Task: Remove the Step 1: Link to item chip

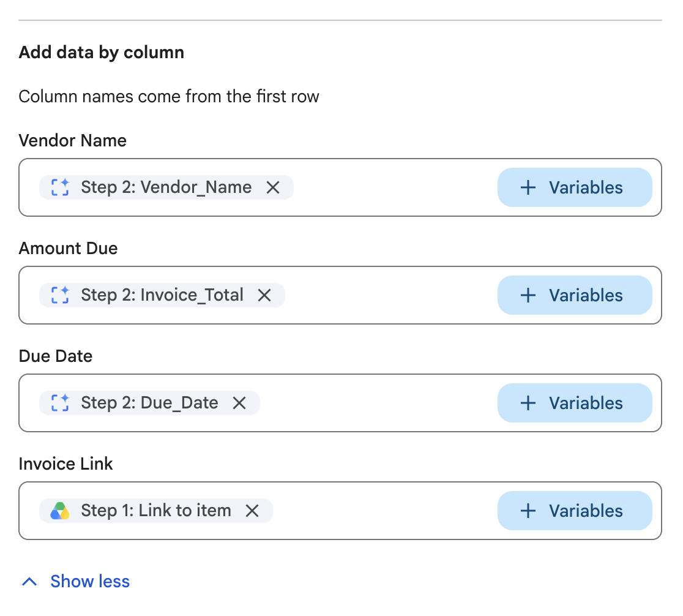Action: click(x=252, y=511)
